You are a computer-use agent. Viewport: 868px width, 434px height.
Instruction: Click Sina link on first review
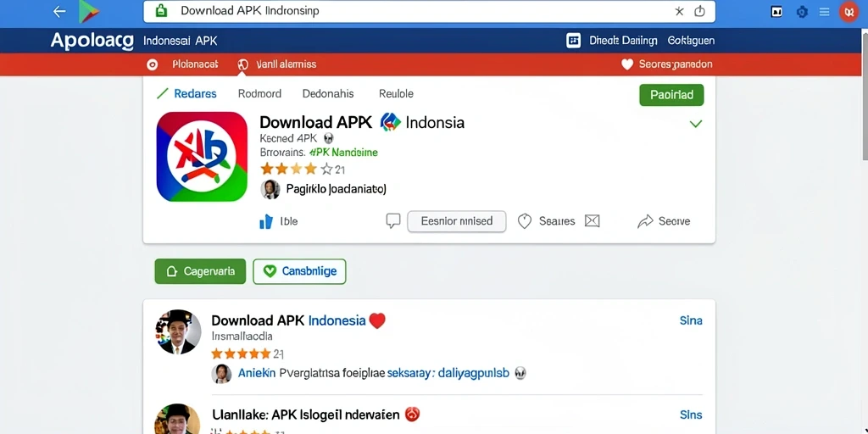691,320
